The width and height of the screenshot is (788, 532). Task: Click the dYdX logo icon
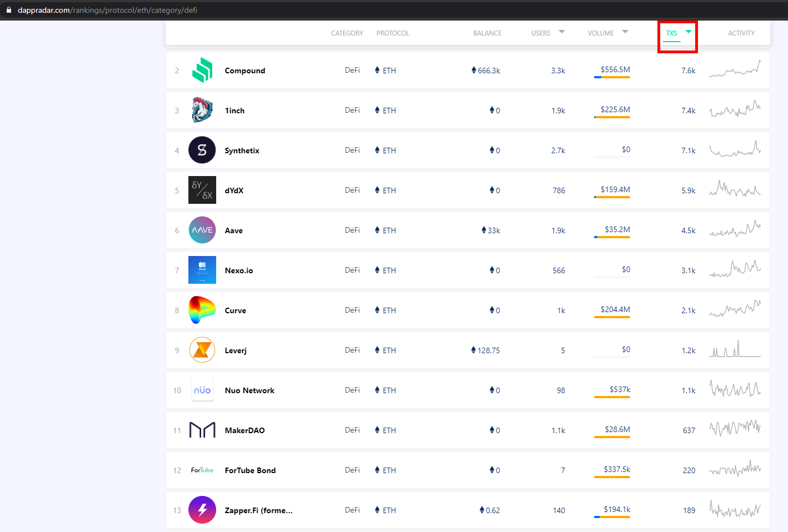coord(202,190)
